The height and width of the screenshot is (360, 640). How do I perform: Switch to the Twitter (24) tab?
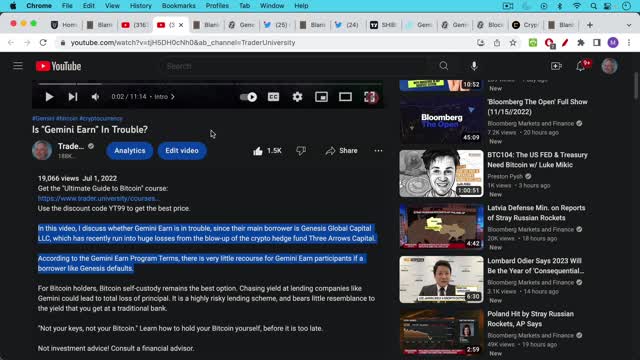[347, 25]
